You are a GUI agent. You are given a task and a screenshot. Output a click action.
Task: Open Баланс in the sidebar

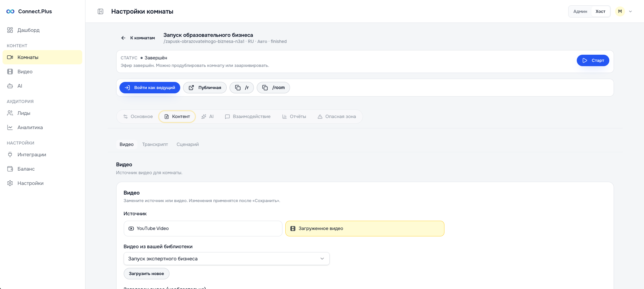tap(43, 169)
